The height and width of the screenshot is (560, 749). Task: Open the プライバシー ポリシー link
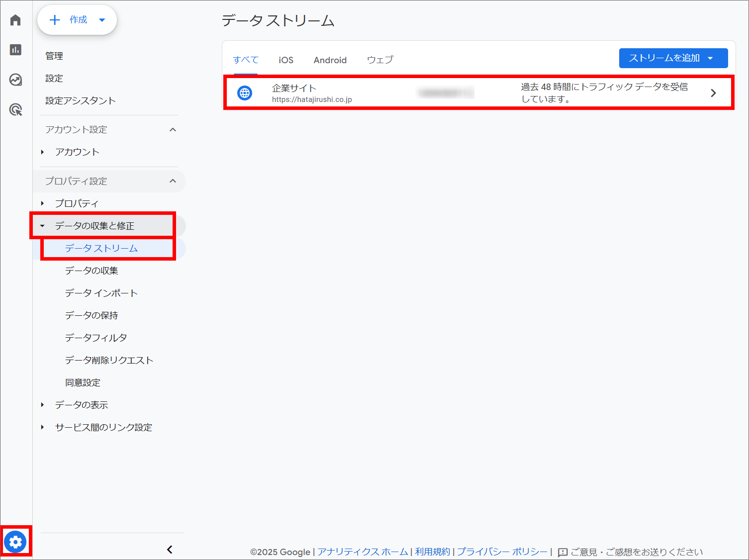click(x=502, y=552)
